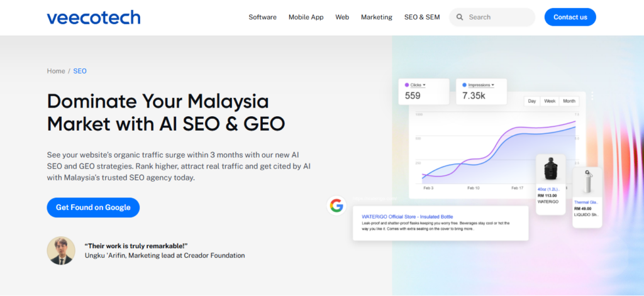The image size is (644, 296).
Task: Open the Marketing menu
Action: click(377, 17)
